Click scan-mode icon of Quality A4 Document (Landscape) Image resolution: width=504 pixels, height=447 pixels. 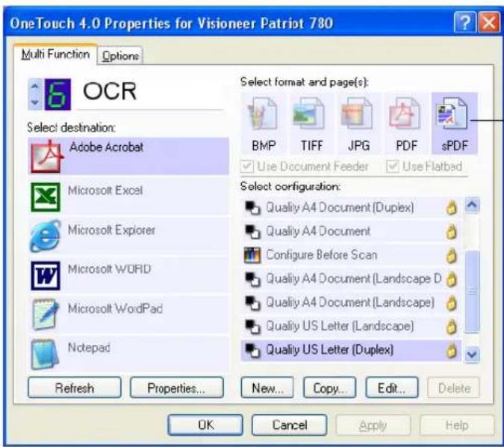point(252,303)
